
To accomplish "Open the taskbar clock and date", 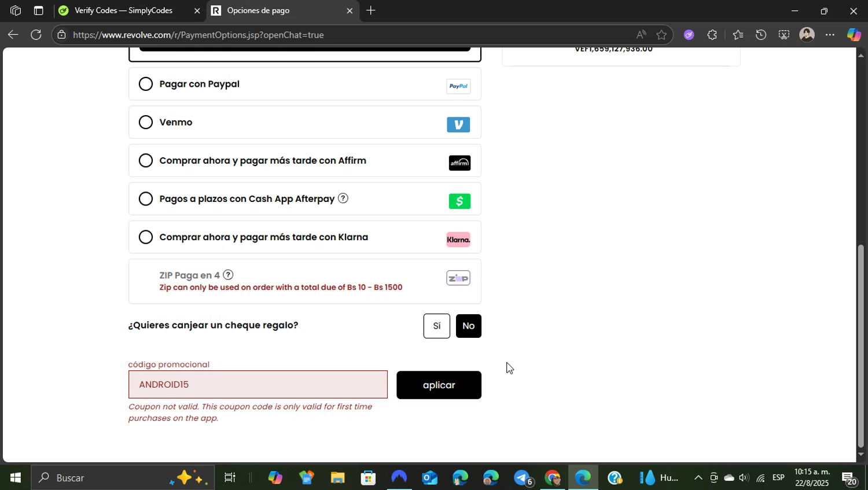I will [812, 478].
